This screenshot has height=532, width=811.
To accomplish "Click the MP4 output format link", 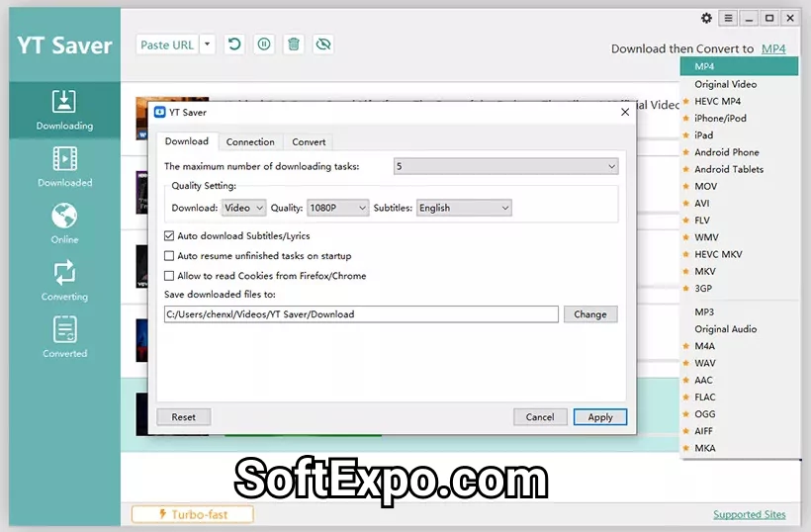I will (773, 48).
